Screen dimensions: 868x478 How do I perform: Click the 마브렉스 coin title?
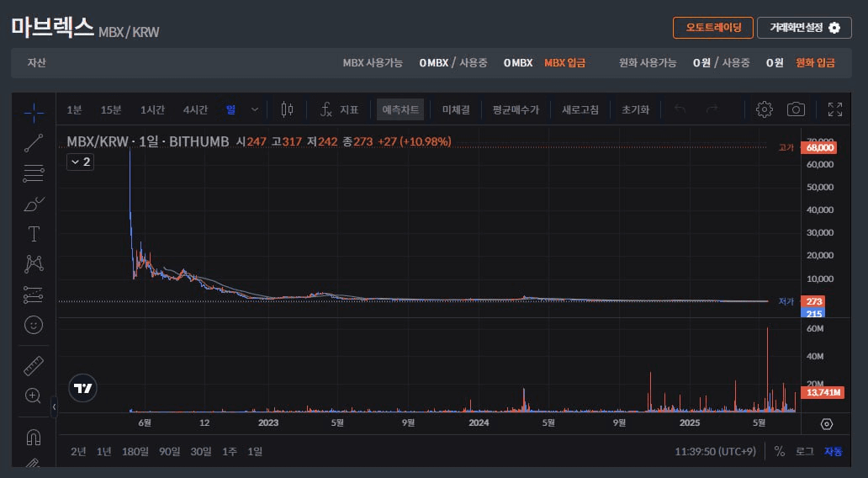pyautogui.click(x=52, y=27)
